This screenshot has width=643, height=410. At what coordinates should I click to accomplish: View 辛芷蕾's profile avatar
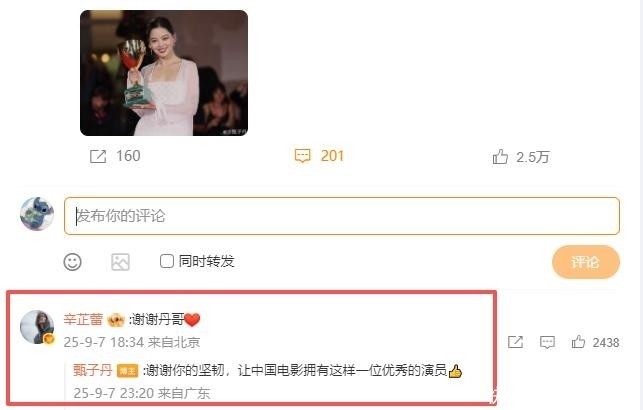tap(37, 327)
